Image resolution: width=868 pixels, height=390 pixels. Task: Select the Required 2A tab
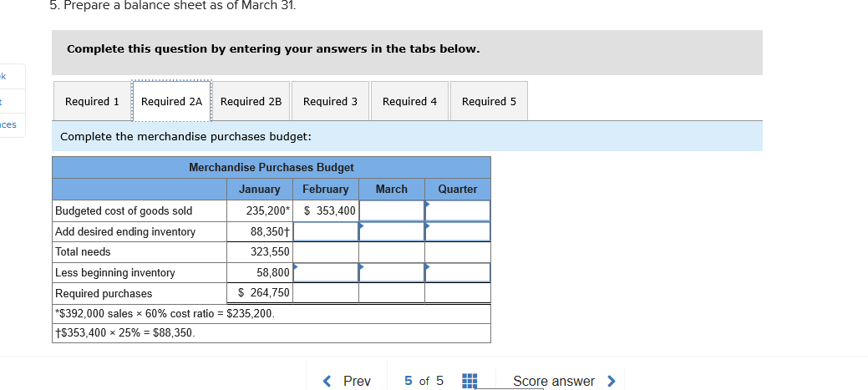pyautogui.click(x=171, y=101)
